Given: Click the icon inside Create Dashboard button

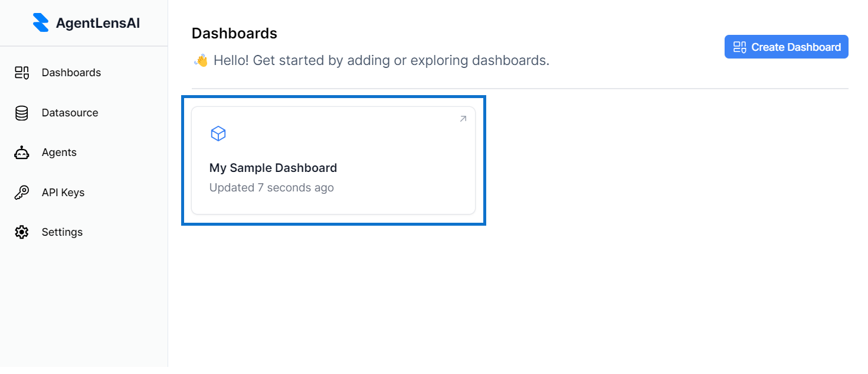Looking at the screenshot, I should 739,47.
